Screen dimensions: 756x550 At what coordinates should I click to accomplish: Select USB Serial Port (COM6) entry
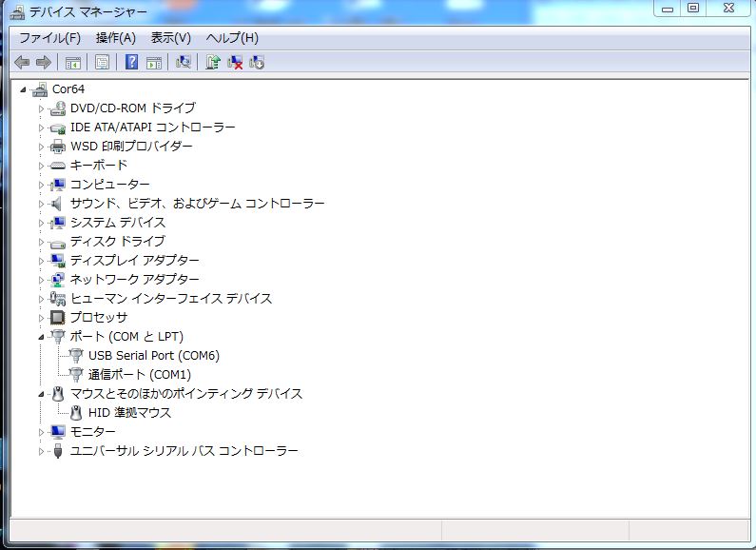[154, 356]
